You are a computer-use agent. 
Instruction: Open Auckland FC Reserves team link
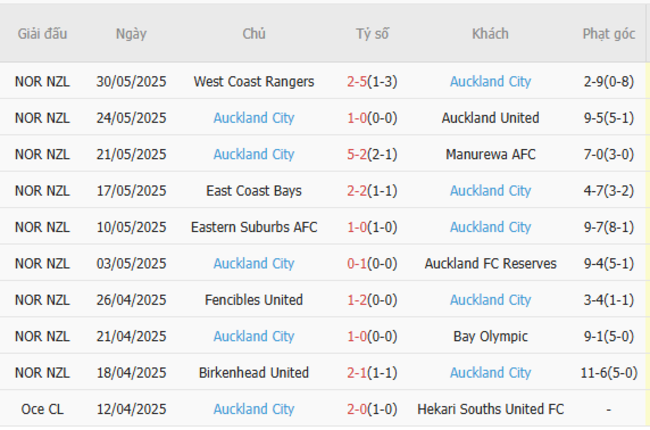coord(490,264)
